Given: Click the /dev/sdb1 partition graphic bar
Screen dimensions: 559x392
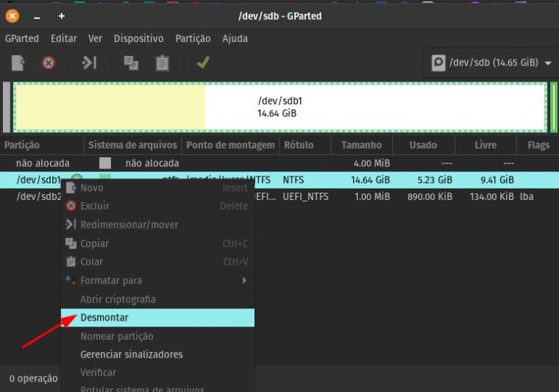Looking at the screenshot, I should coord(279,107).
